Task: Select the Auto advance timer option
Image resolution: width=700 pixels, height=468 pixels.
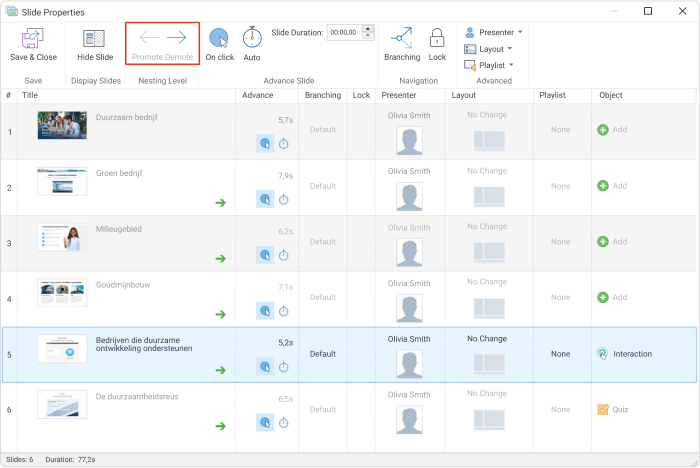Action: tap(252, 44)
